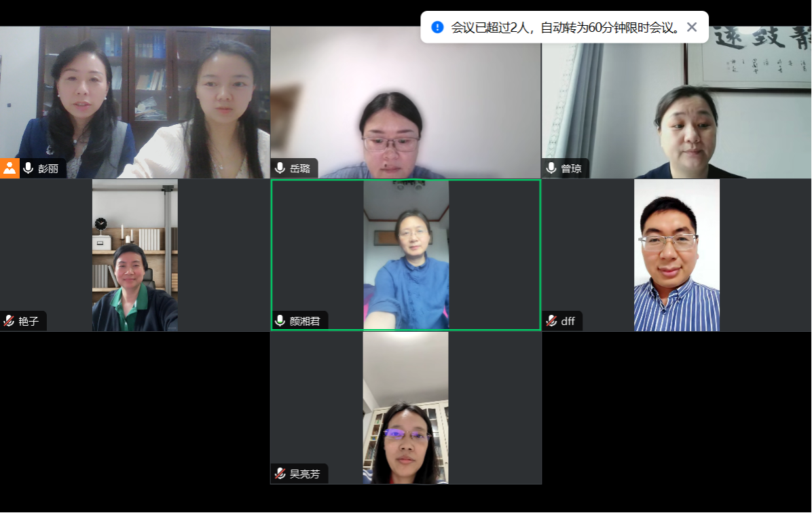Select dff's portrait video

click(677, 255)
